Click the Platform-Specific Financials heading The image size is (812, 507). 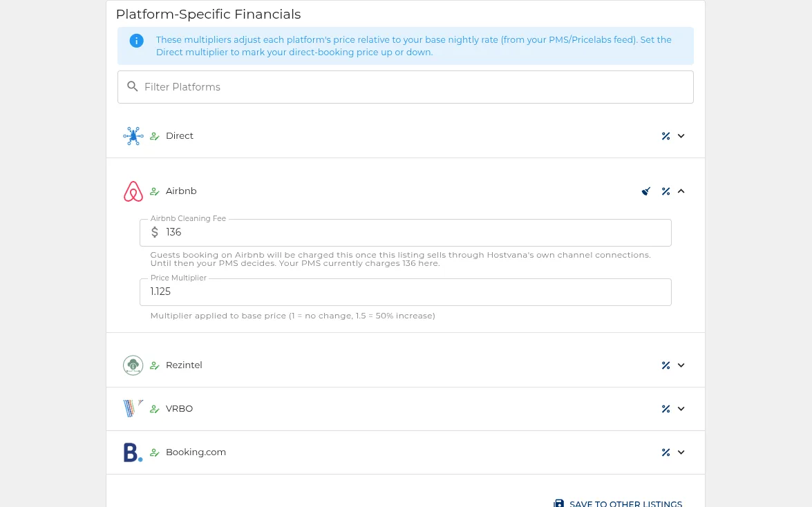pos(208,14)
